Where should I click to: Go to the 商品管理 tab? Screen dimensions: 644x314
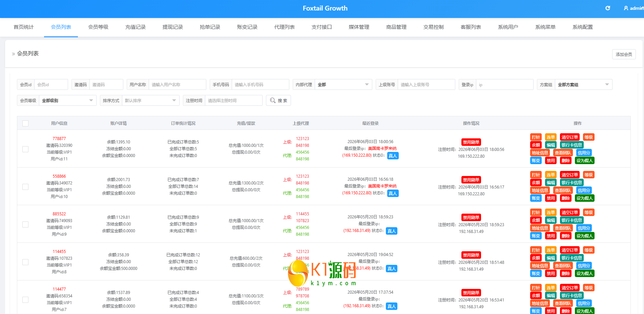pos(396,27)
